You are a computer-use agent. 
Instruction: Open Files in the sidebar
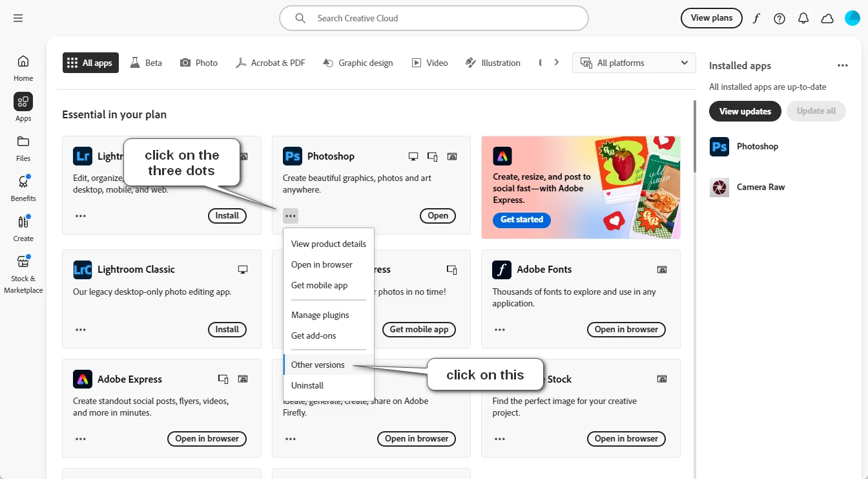[23, 148]
